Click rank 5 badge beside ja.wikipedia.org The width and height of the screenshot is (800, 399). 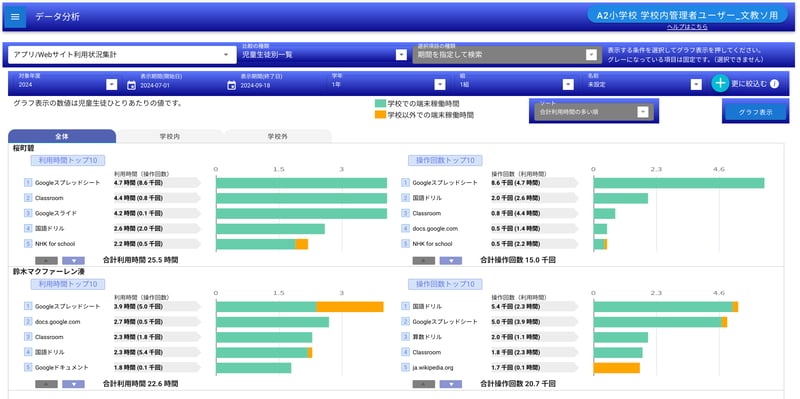pos(405,367)
